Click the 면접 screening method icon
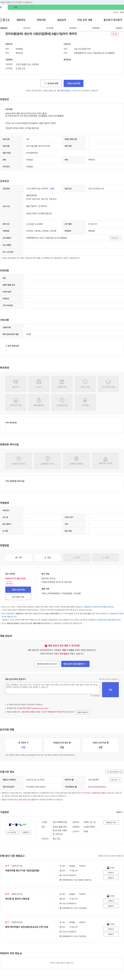Image resolution: width=124 pixels, height=980 pixels. click(x=48, y=557)
